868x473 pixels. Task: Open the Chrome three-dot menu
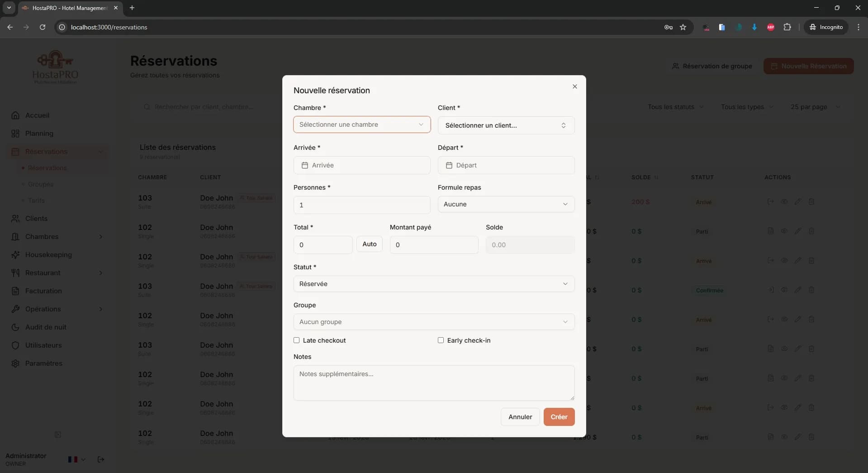tap(858, 27)
